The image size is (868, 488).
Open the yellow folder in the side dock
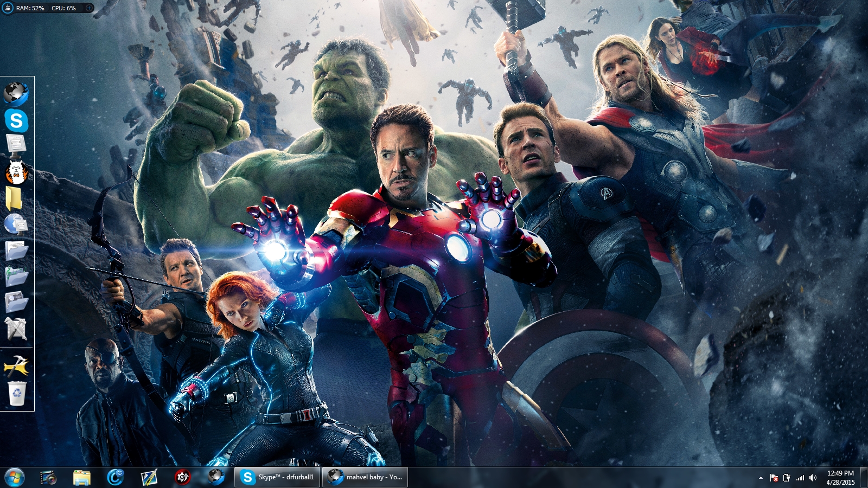point(15,198)
